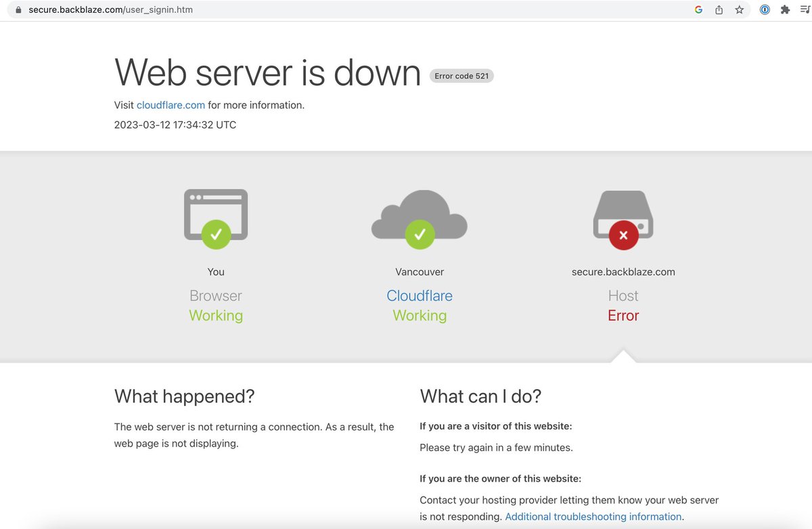Click the browser window status icon
This screenshot has width=812, height=529.
(x=216, y=218)
